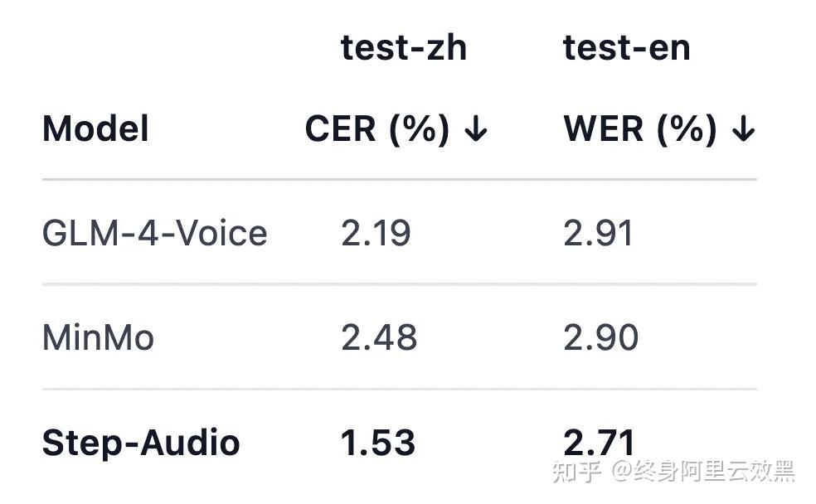The height and width of the screenshot is (504, 816).
Task: Click Step-Audio CER value 1.53
Action: (378, 443)
